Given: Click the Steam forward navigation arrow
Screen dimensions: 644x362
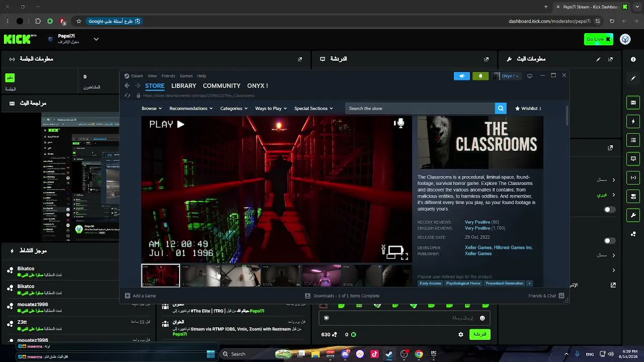Looking at the screenshot, I should (x=137, y=86).
